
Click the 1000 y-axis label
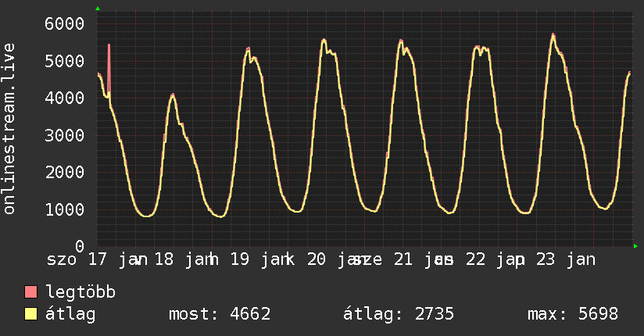(x=65, y=209)
